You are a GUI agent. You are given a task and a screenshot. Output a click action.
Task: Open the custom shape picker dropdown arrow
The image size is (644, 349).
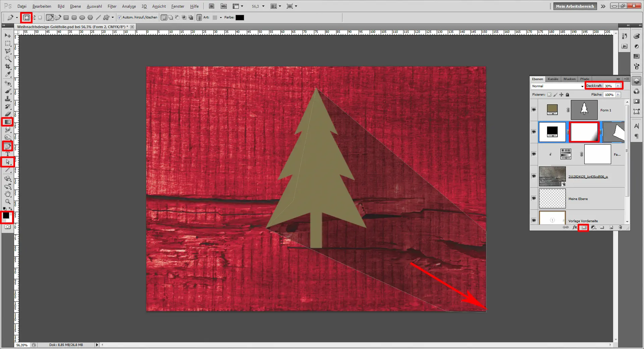(x=112, y=17)
